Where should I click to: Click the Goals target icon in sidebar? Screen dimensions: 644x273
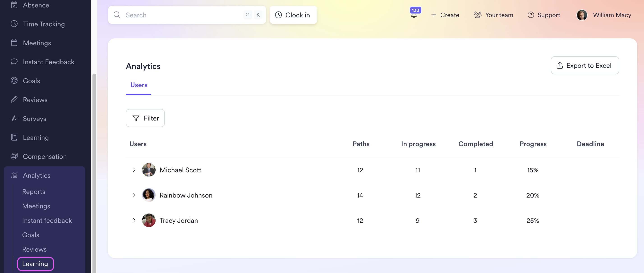14,80
